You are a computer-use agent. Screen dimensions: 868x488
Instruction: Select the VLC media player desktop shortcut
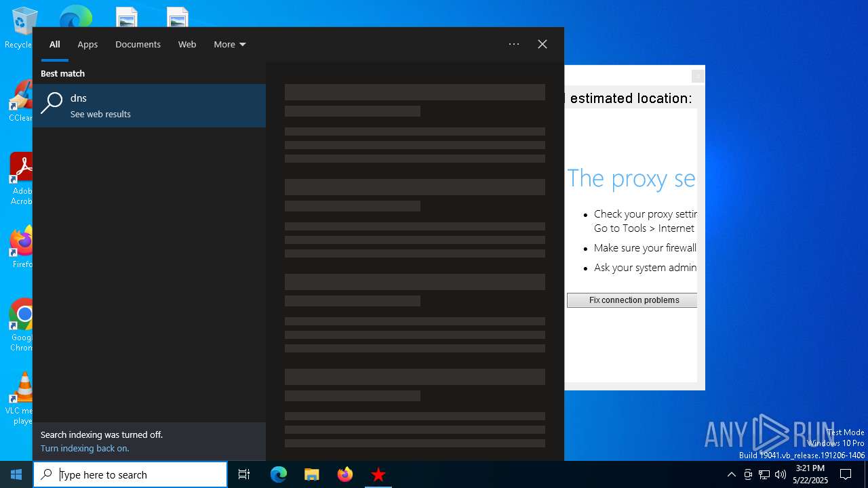[20, 399]
